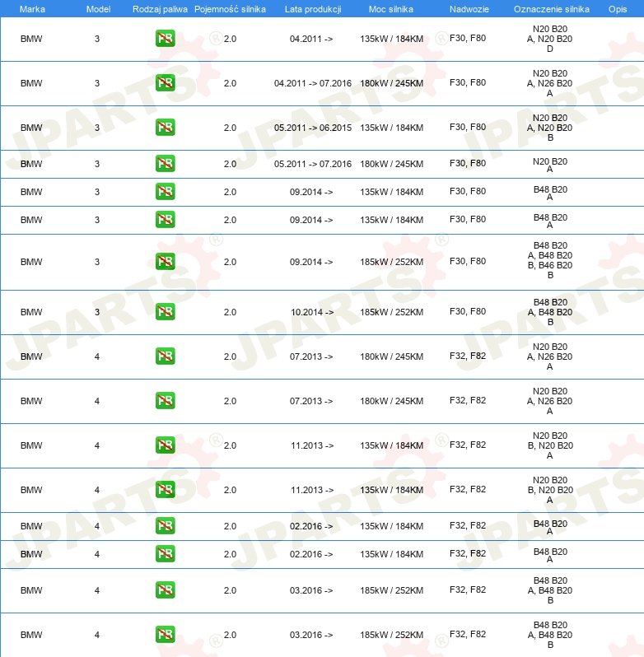The image size is (644, 657).
Task: Select '185kW / 252KM' in the B46 B20 B row
Action: (x=391, y=262)
